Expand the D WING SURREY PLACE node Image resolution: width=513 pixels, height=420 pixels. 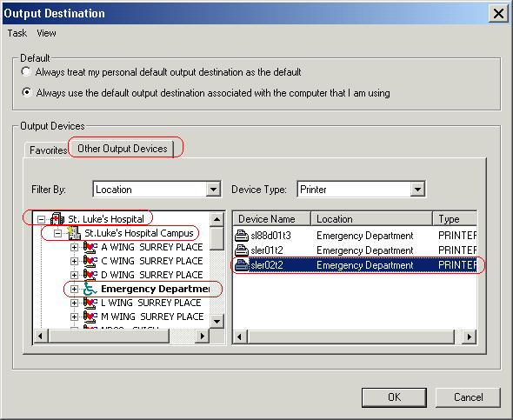pyautogui.click(x=74, y=275)
